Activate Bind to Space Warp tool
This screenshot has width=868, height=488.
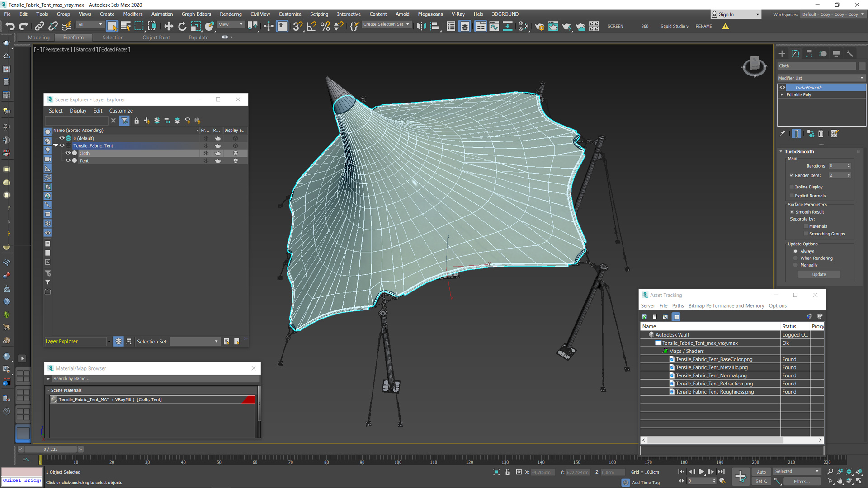click(x=67, y=26)
